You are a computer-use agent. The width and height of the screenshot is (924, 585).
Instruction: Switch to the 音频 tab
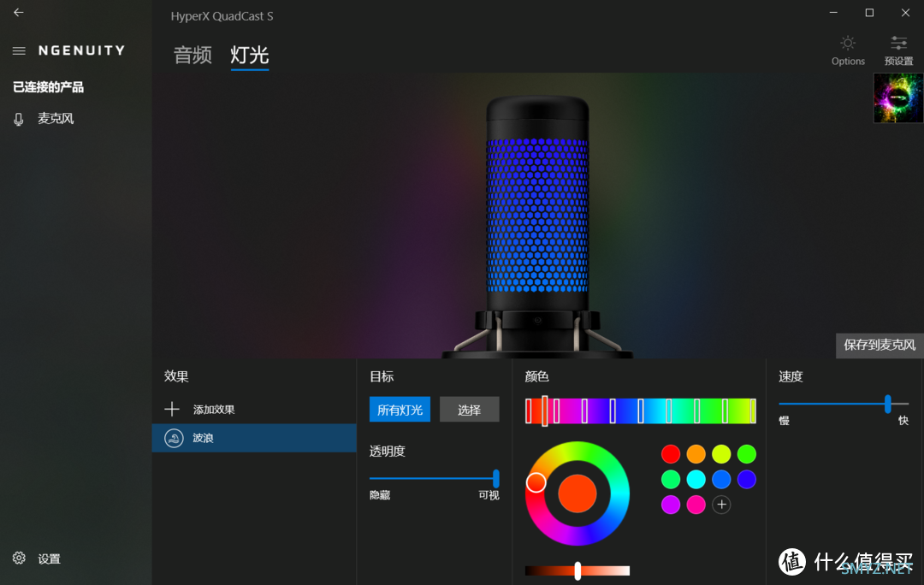click(x=192, y=56)
